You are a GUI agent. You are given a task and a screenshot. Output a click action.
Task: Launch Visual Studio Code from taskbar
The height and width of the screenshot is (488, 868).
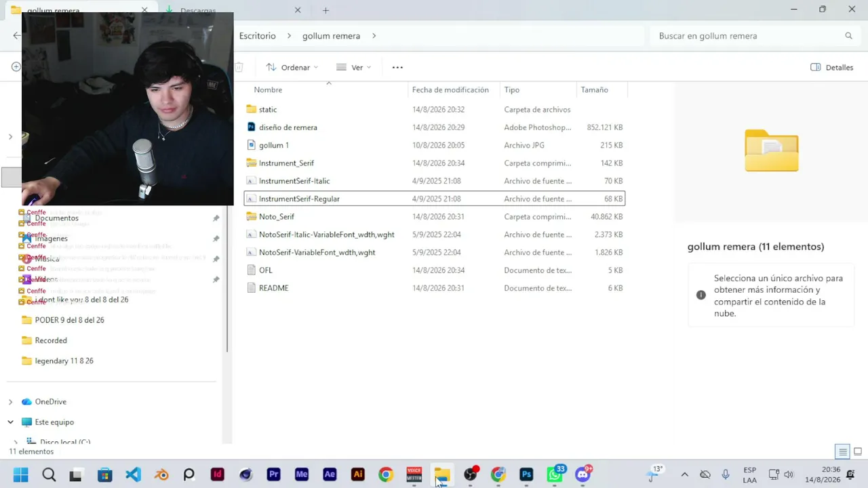[x=133, y=474]
